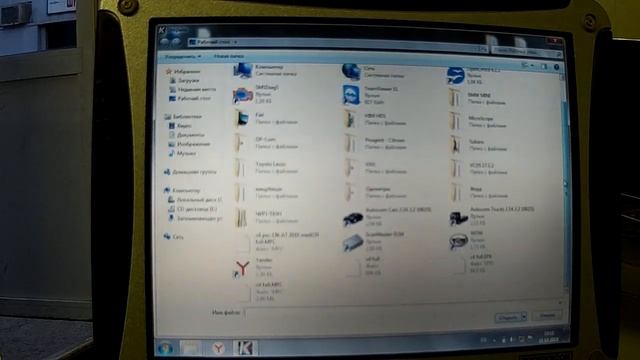
Task: Select the WOW shortcut icon
Action: pos(458,242)
